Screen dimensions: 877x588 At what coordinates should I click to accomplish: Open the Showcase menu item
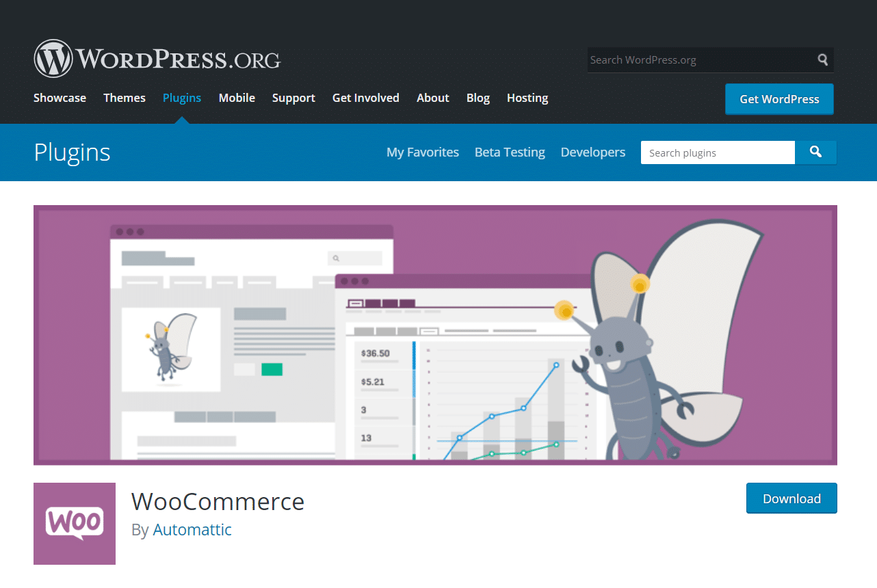[x=60, y=98]
